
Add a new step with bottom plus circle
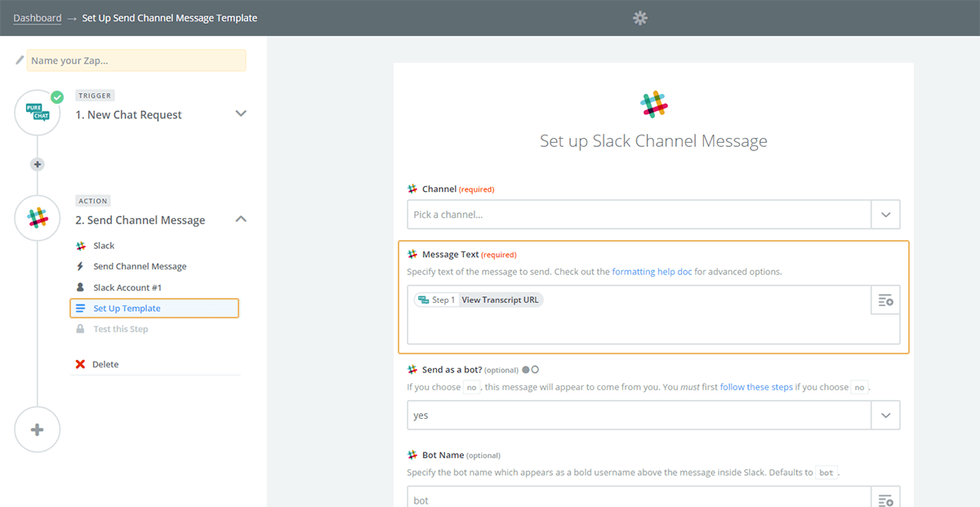(37, 429)
